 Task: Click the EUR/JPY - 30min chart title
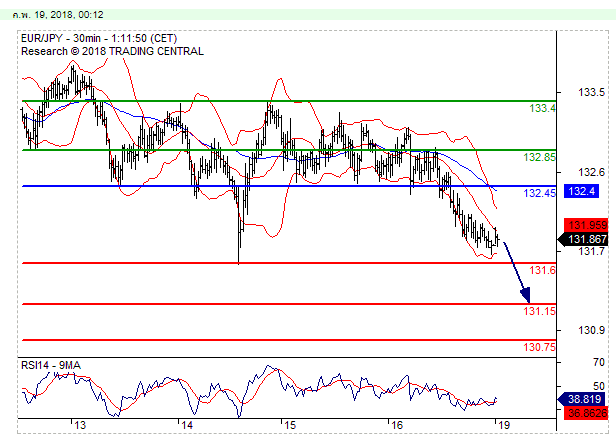[x=99, y=38]
